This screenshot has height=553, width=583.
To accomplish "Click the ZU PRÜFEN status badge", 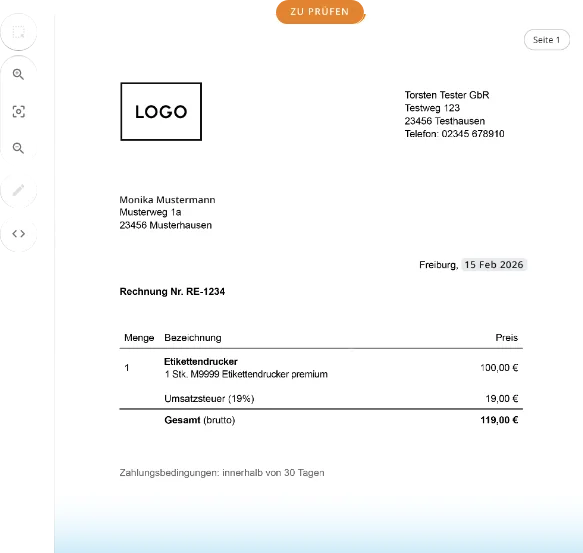I will pyautogui.click(x=320, y=12).
